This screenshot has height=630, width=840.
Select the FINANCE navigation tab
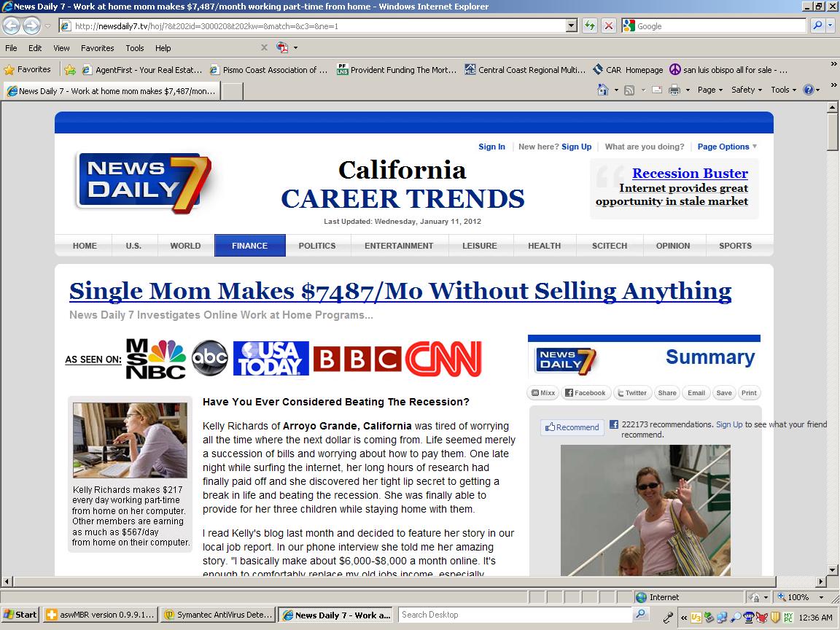pos(249,246)
